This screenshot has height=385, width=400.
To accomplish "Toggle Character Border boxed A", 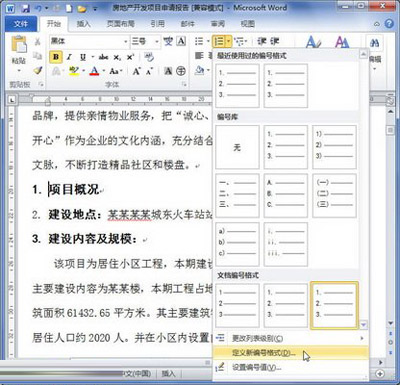I will [x=181, y=41].
